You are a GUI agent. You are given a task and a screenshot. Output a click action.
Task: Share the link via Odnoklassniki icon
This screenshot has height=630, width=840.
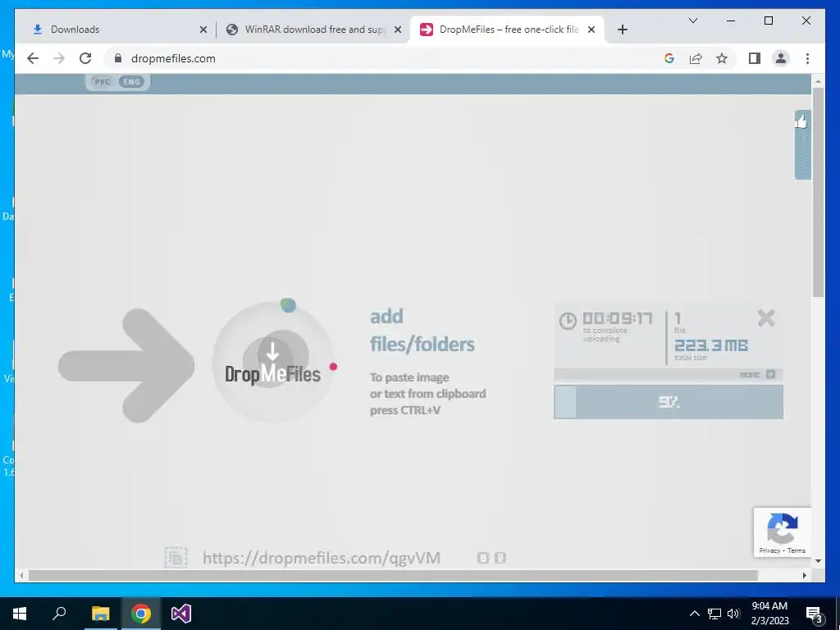500,558
